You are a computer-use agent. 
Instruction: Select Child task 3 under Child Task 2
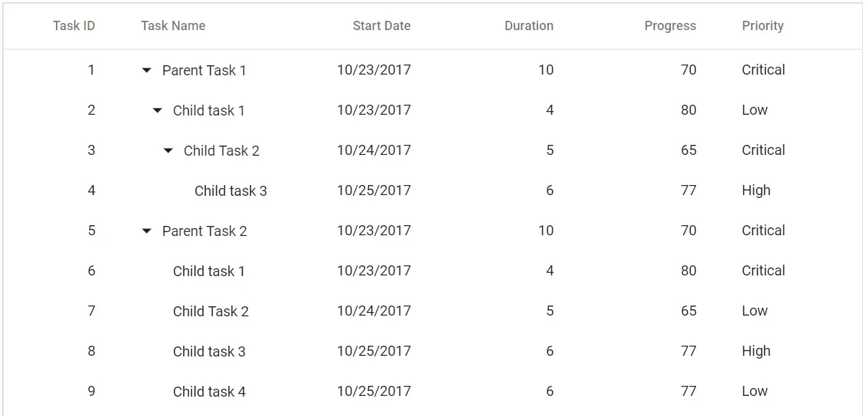coord(230,191)
